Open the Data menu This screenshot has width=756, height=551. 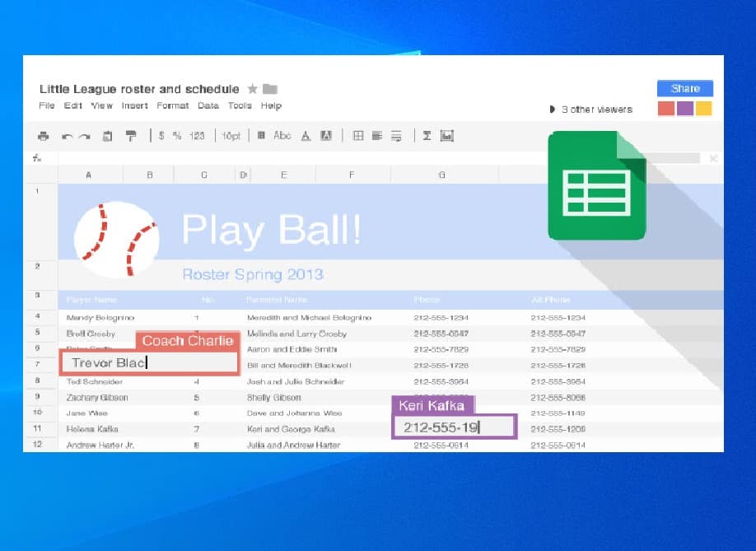(208, 105)
